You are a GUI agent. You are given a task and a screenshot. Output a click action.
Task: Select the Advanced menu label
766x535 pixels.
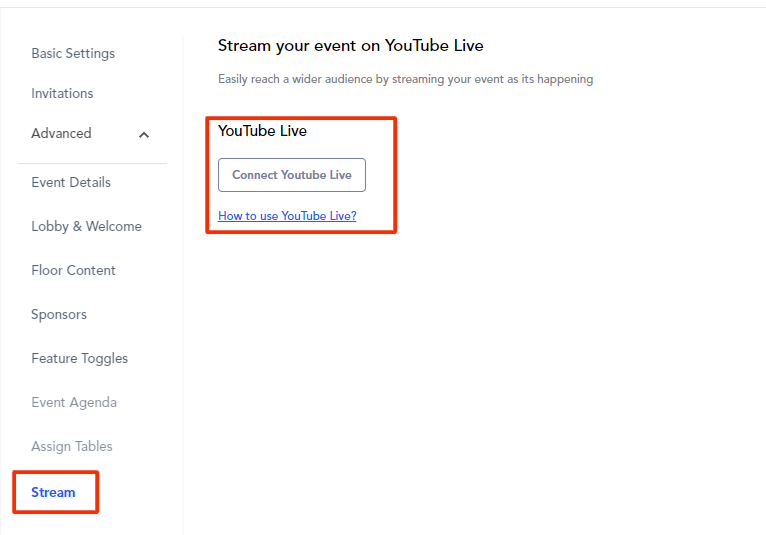(x=61, y=133)
